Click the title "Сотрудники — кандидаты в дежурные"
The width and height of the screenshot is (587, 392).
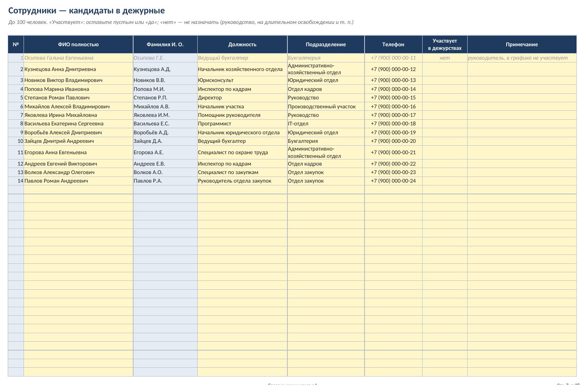(86, 11)
